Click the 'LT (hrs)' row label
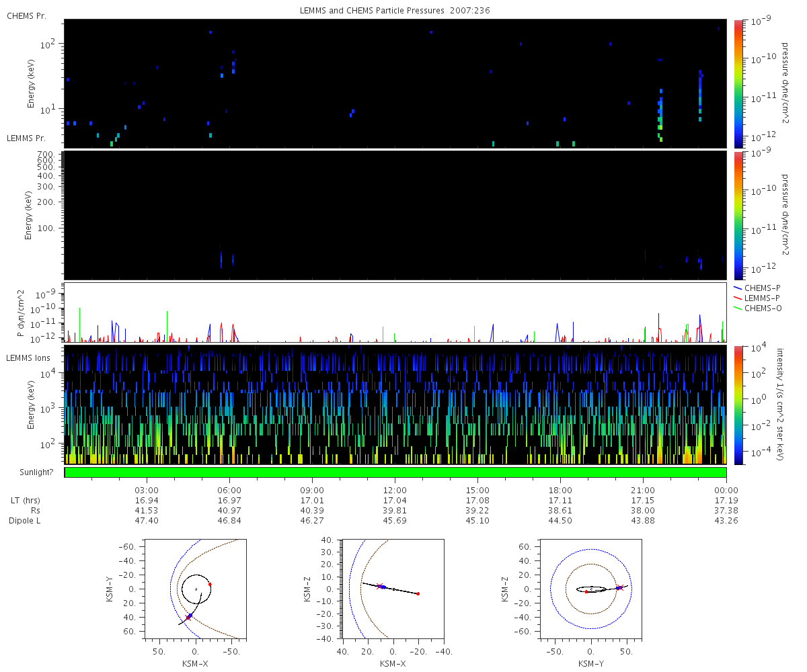The width and height of the screenshot is (807, 672). (x=26, y=501)
